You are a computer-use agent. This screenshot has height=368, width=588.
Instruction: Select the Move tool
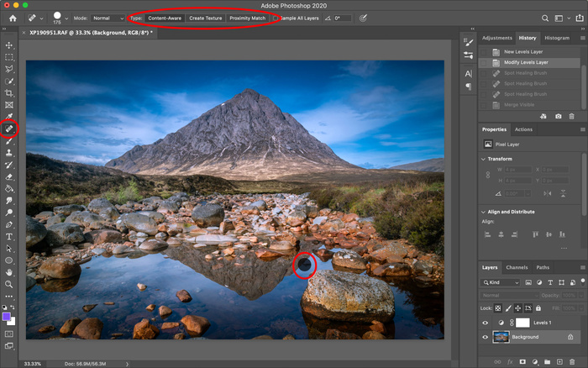(x=9, y=45)
